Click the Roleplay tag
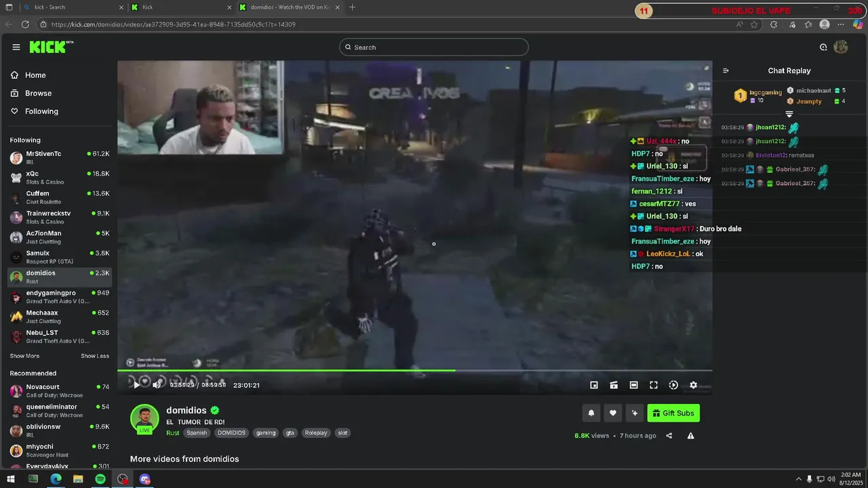Image resolution: width=868 pixels, height=488 pixels. [x=316, y=432]
